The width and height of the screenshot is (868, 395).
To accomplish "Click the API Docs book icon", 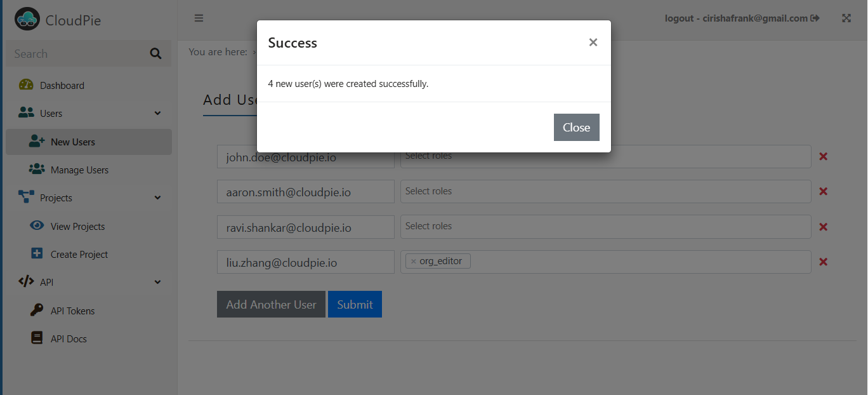I will point(37,338).
